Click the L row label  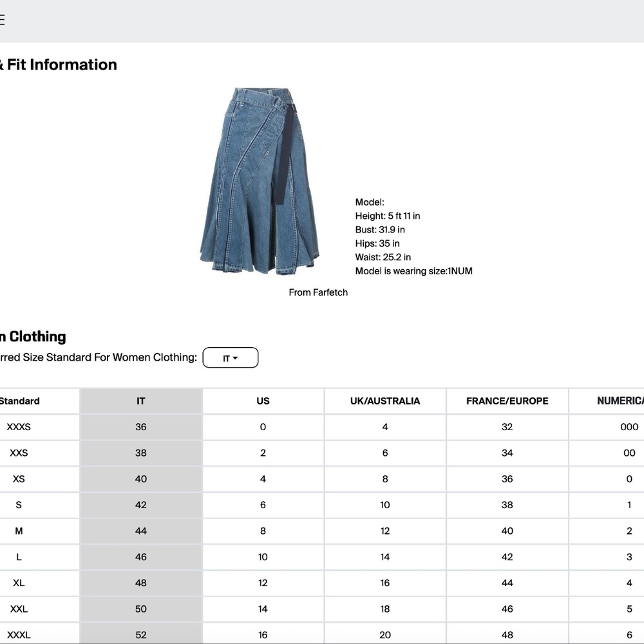pyautogui.click(x=19, y=557)
